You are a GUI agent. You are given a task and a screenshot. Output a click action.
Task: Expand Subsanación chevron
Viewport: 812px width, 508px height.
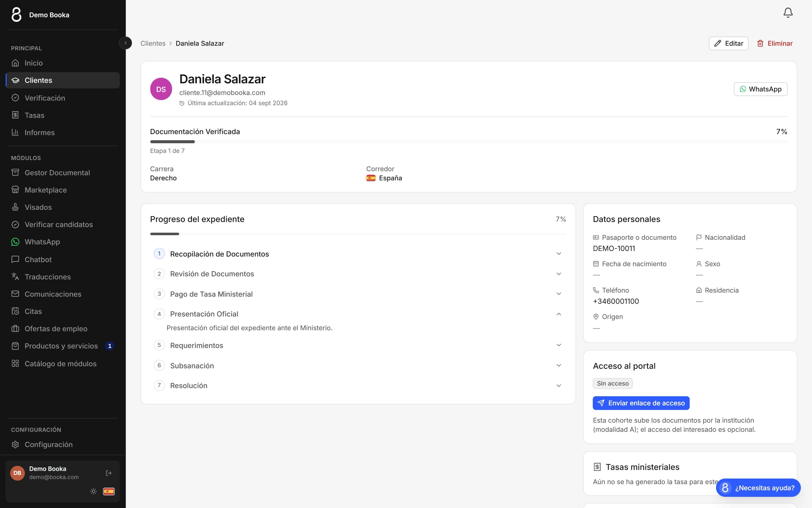(x=559, y=366)
